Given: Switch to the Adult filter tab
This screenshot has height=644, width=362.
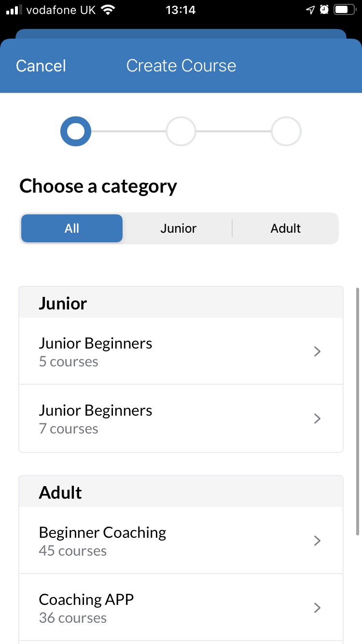Looking at the screenshot, I should 286,228.
